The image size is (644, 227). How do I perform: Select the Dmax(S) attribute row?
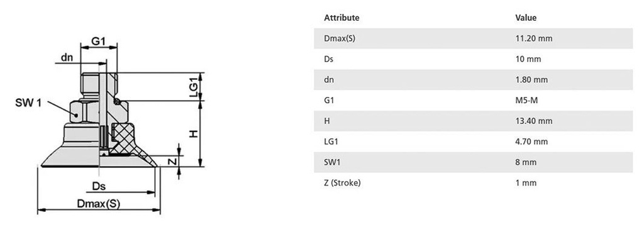[x=473, y=38]
